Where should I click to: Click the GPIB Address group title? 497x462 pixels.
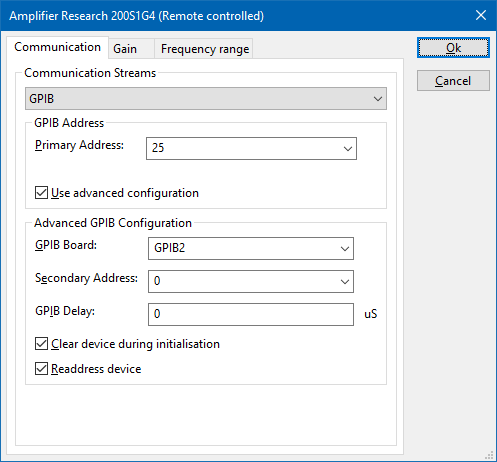click(69, 123)
